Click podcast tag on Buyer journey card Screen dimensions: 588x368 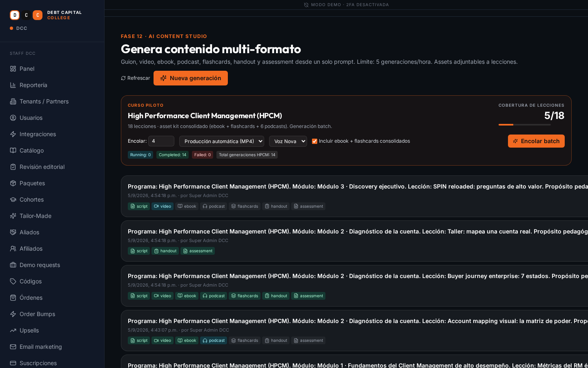pos(214,296)
